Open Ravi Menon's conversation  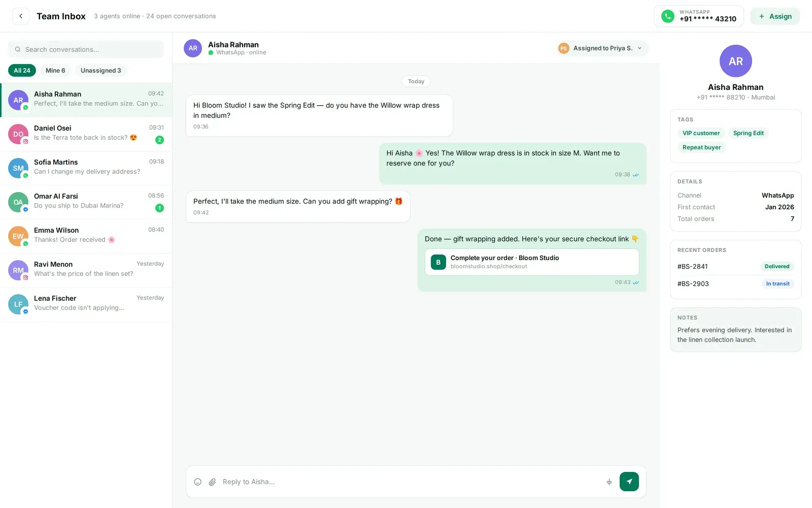pos(86,270)
